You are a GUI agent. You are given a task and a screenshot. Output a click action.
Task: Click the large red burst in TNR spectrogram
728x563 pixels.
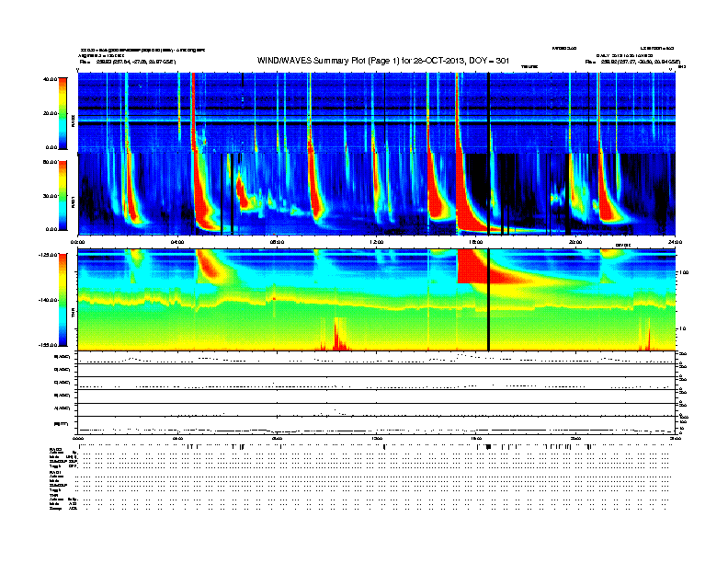(x=471, y=267)
